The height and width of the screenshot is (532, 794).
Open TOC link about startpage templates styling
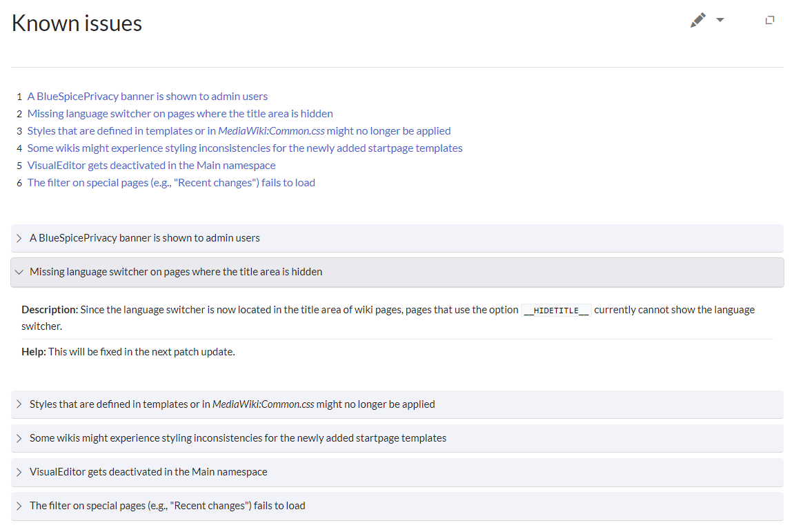(x=245, y=148)
